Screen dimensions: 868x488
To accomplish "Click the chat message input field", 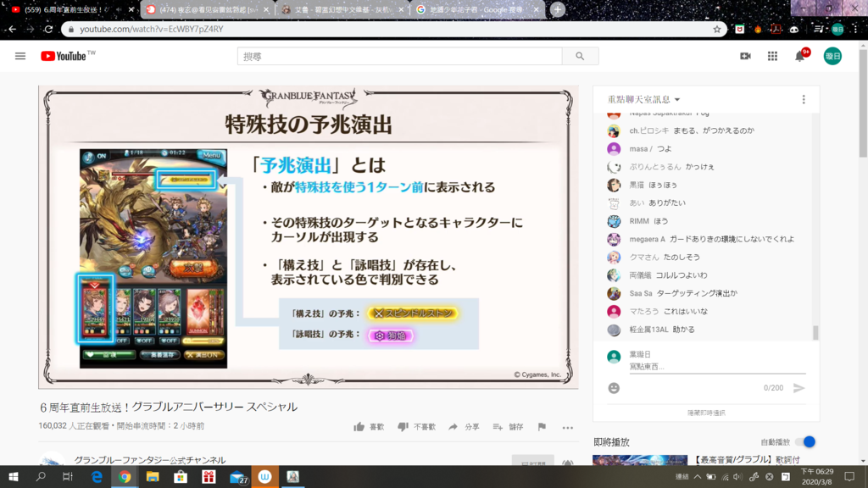I will [x=717, y=366].
